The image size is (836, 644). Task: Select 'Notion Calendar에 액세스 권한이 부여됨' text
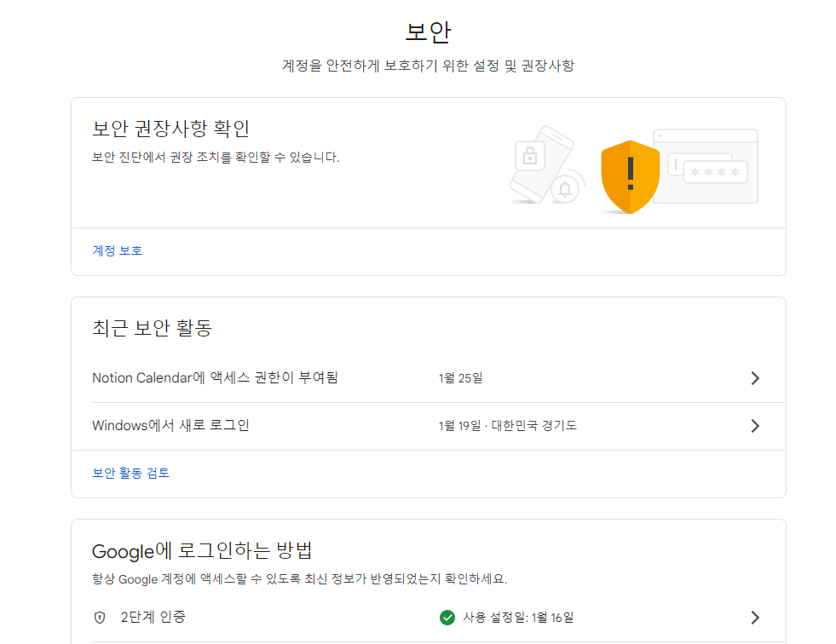click(x=215, y=378)
